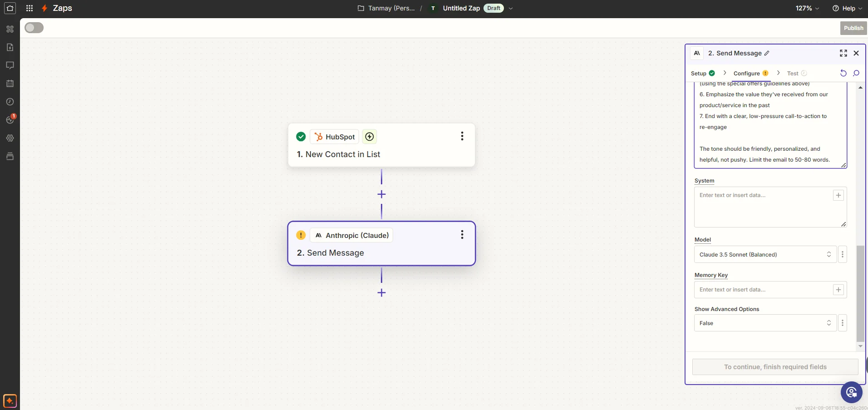Click the search fields icon in panel

click(x=856, y=73)
